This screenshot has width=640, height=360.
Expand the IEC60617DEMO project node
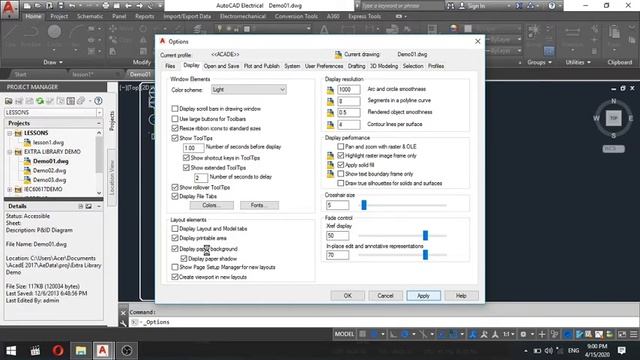point(9,190)
